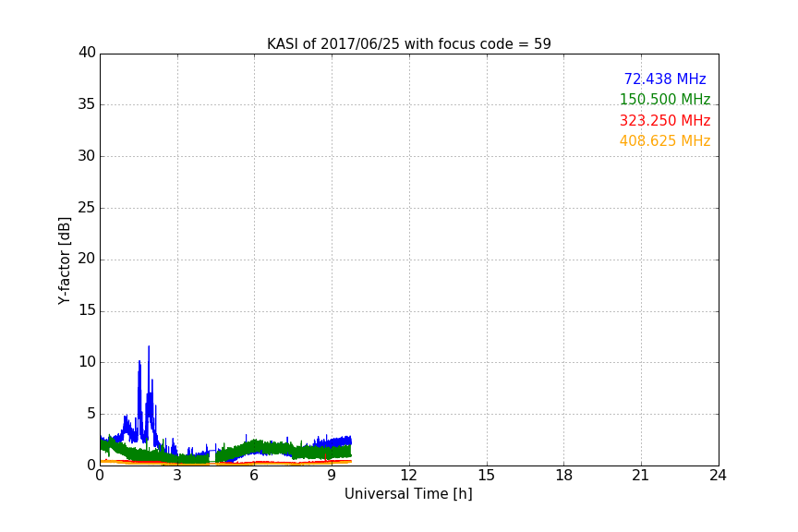The image size is (798, 532).
Task: Click the x-axis tick label 12
Action: [x=408, y=476]
